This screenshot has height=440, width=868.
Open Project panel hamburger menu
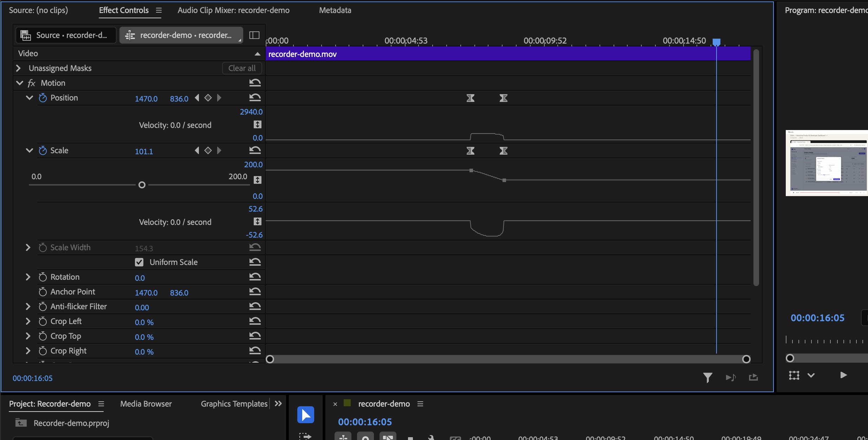(x=101, y=404)
